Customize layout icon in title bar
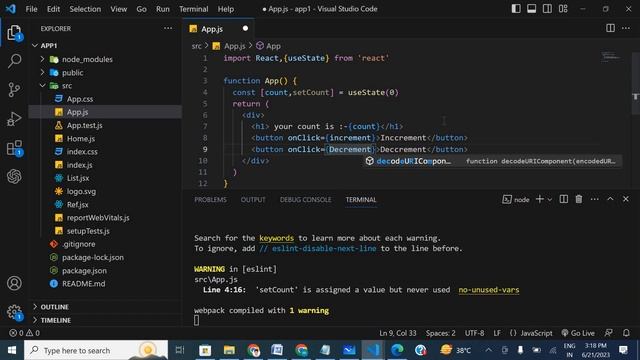Viewport: 640px width, 360px height. click(563, 9)
